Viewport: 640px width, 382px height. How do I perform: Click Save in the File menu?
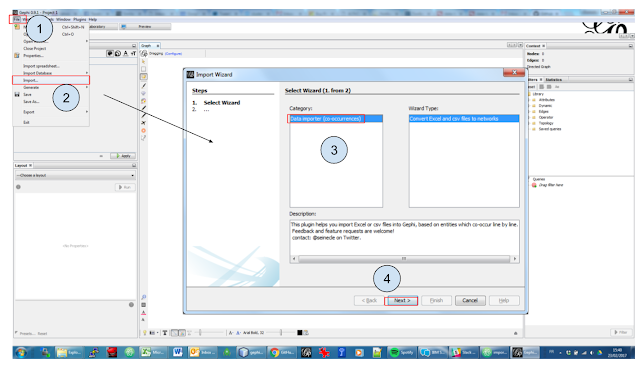tap(51, 94)
